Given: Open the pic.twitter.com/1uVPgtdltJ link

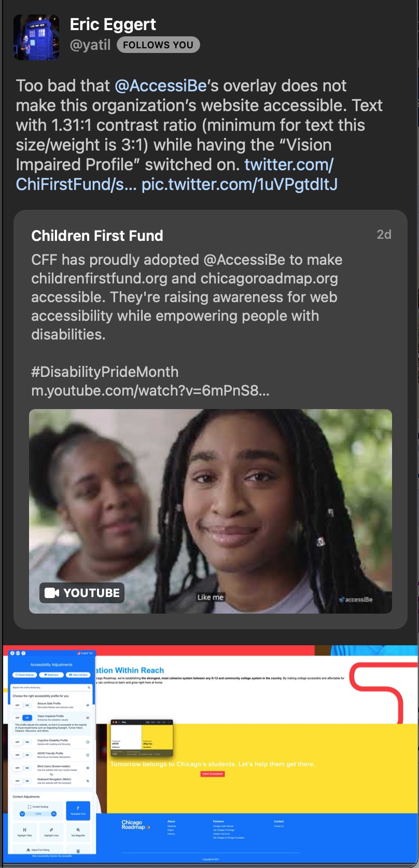Looking at the screenshot, I should pyautogui.click(x=240, y=184).
